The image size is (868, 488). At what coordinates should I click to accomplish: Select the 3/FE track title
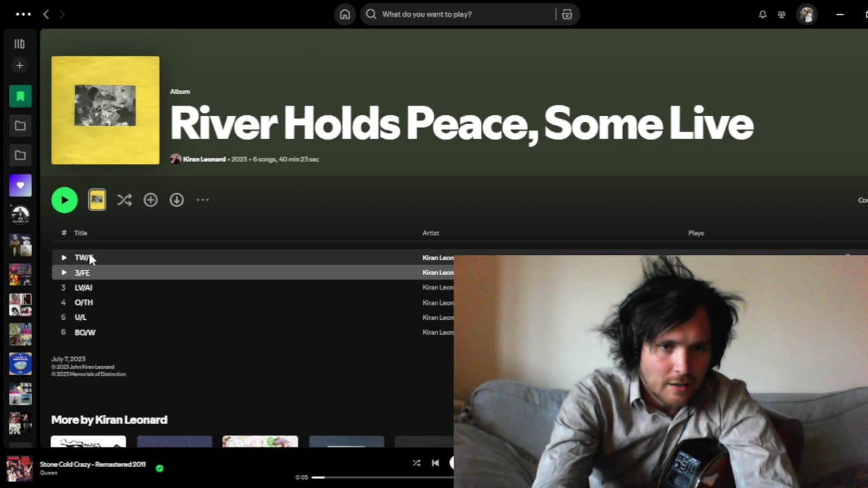[x=82, y=272]
